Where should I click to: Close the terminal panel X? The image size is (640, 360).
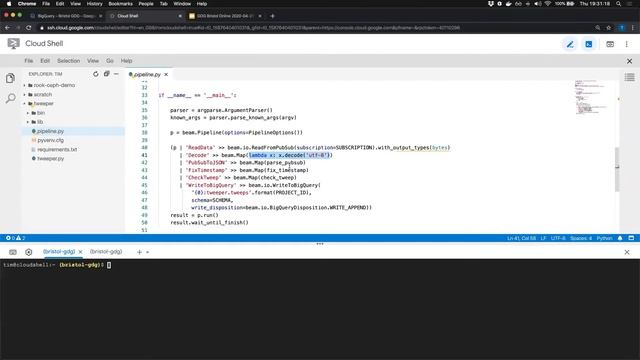pyautogui.click(x=627, y=252)
